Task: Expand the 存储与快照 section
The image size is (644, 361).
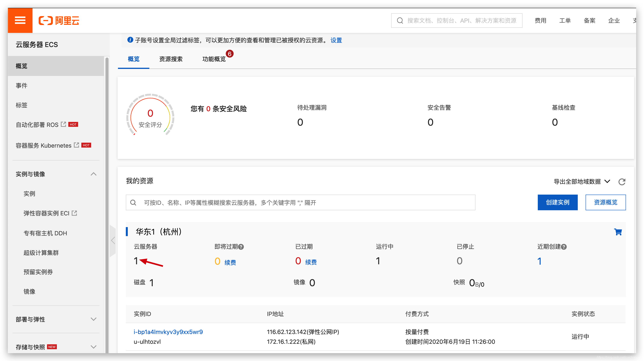Action: pyautogui.click(x=93, y=347)
